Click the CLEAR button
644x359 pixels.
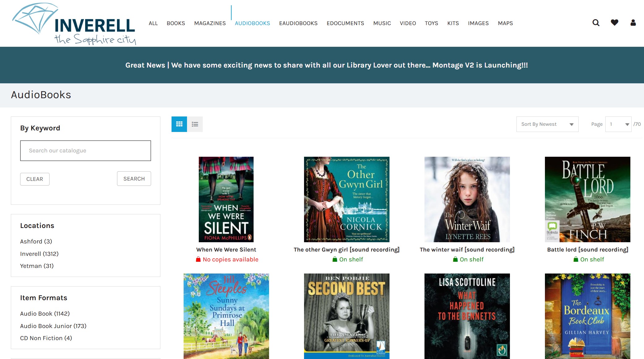(35, 179)
